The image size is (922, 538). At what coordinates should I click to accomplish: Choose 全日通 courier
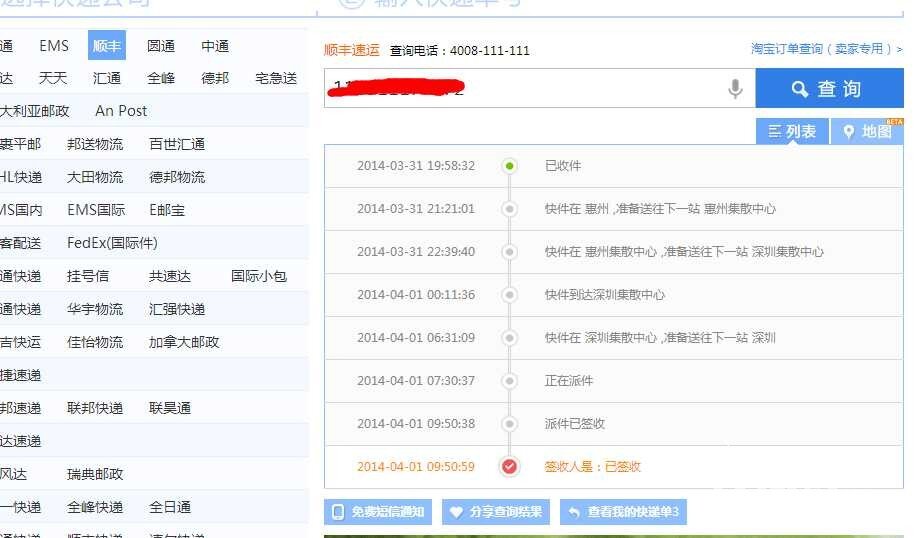(170, 506)
